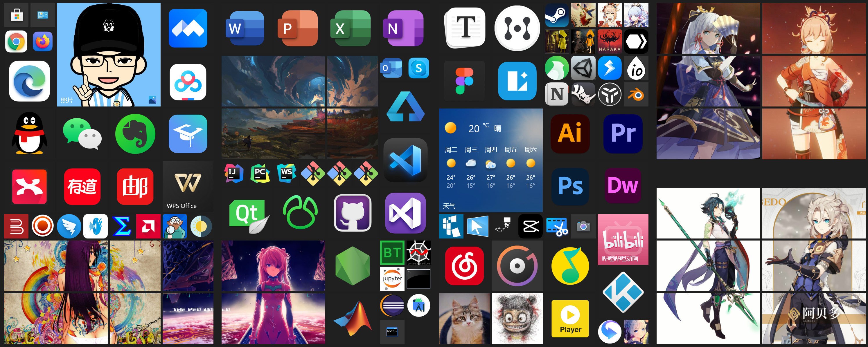Launch Adobe Illustrator from the Ai tile
Viewport: 868px width, 347px height.
[570, 134]
